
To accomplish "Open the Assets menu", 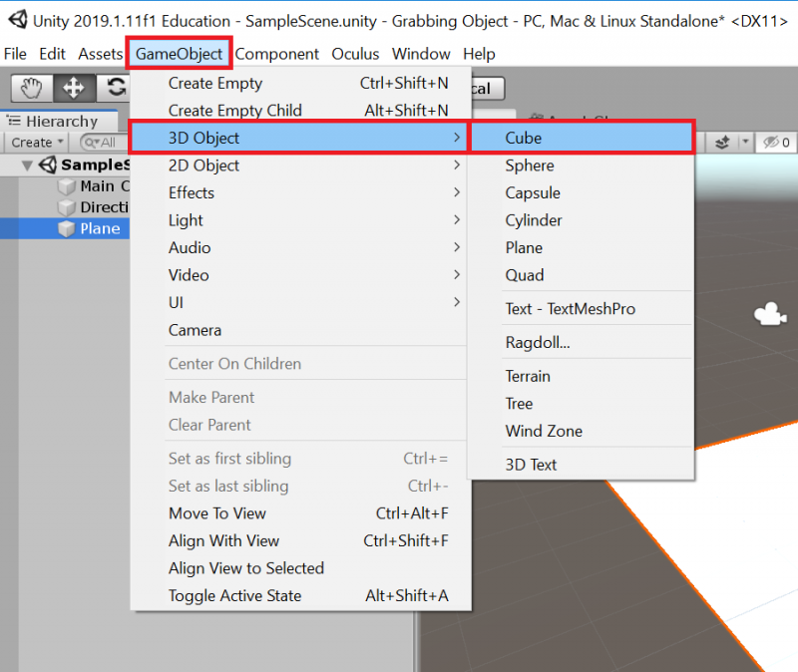I will click(x=101, y=54).
